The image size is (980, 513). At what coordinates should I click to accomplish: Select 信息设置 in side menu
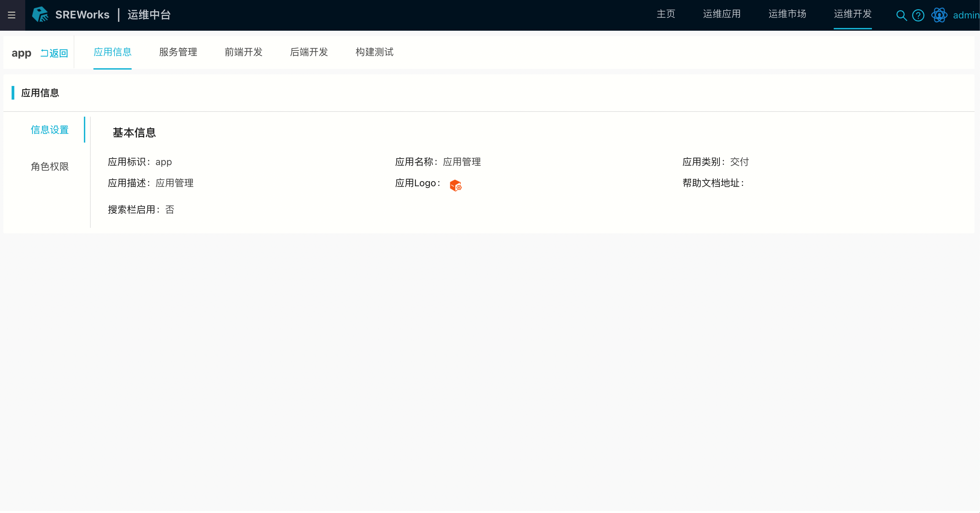tap(50, 130)
